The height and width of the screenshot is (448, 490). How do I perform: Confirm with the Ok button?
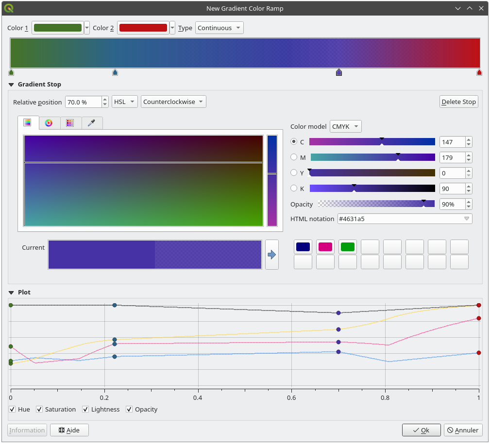[x=421, y=430]
